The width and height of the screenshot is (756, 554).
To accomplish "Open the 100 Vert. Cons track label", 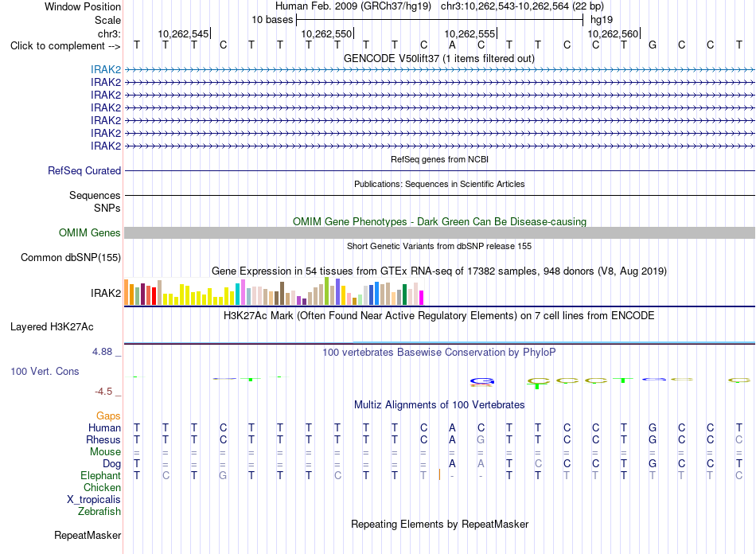I will point(45,371).
